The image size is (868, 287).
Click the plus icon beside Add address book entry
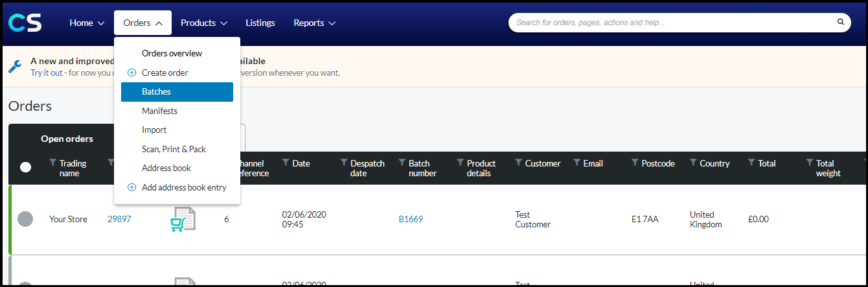pos(131,187)
